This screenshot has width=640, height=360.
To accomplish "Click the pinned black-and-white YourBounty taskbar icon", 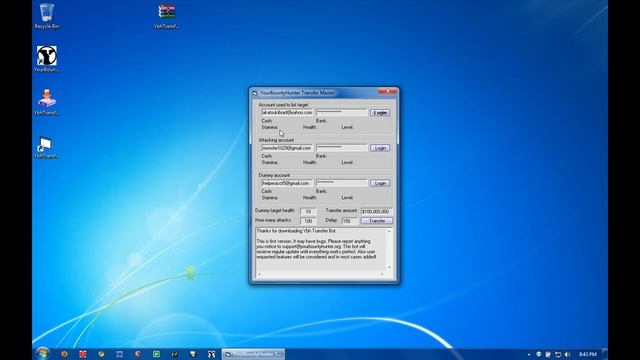I will 211,354.
